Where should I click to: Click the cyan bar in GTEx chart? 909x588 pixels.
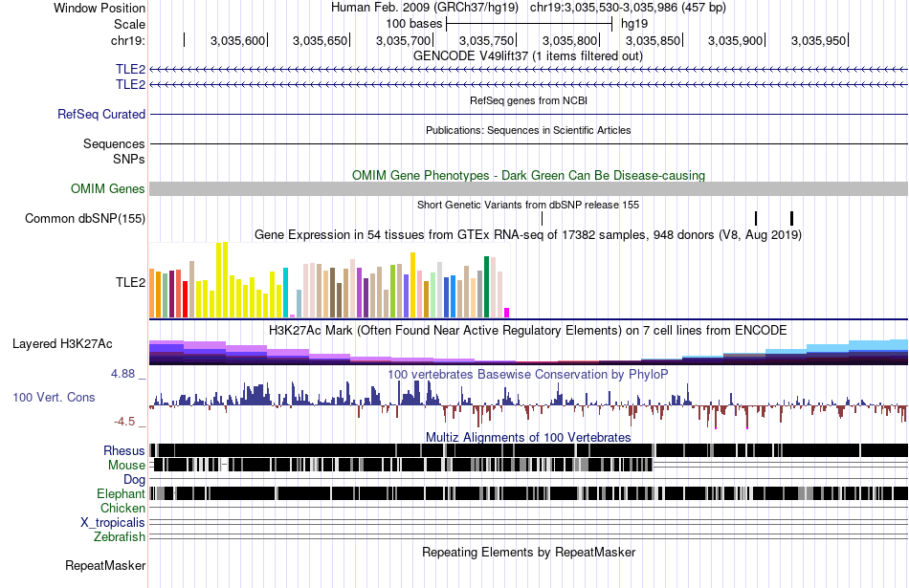[x=285, y=293]
